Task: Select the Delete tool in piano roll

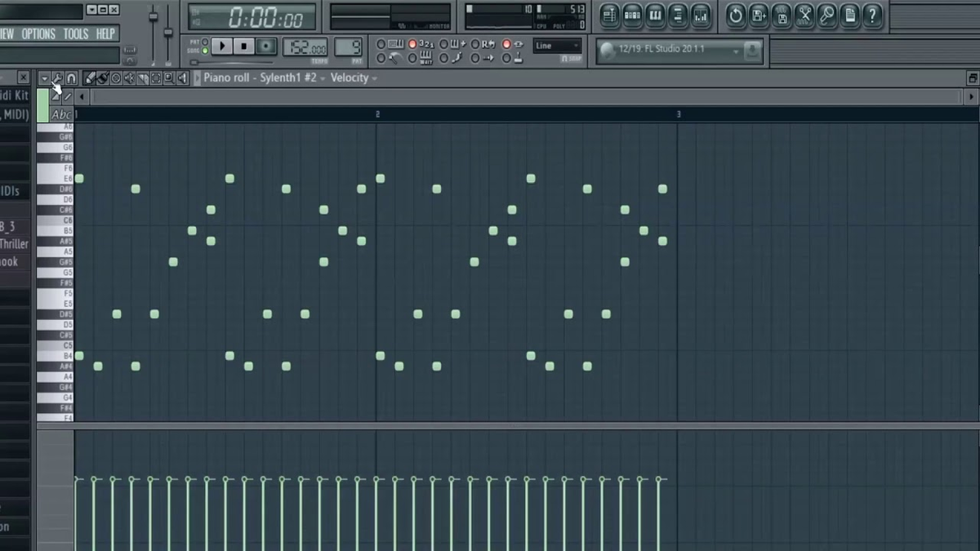Action: tap(116, 78)
